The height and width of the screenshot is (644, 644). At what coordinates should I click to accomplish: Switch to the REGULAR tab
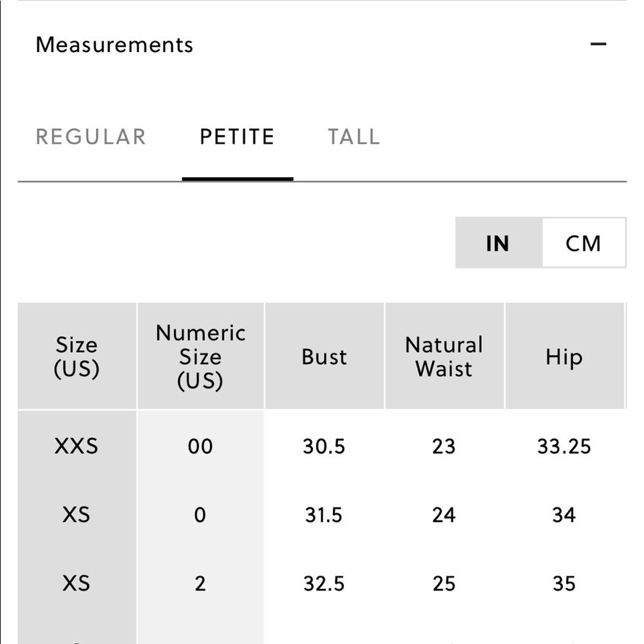point(91,137)
